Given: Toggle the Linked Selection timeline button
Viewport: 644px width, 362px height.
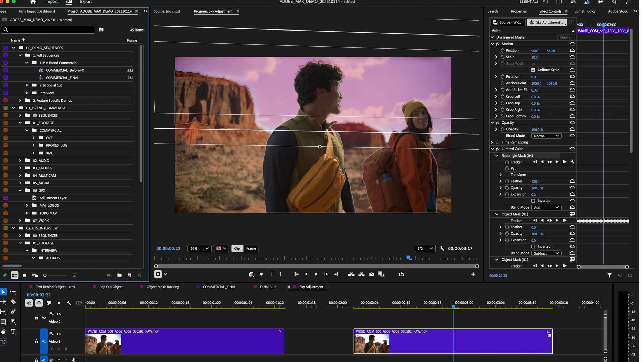Looking at the screenshot, I should 49,303.
